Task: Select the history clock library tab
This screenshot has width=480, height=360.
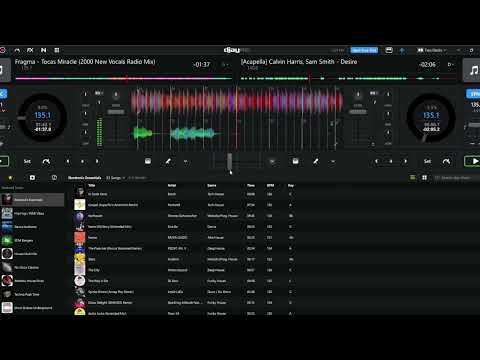Action: (54, 178)
